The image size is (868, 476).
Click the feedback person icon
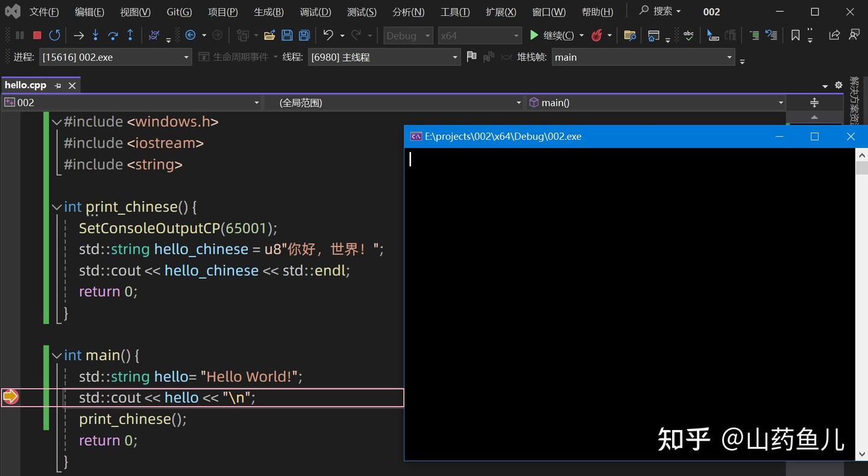[854, 35]
